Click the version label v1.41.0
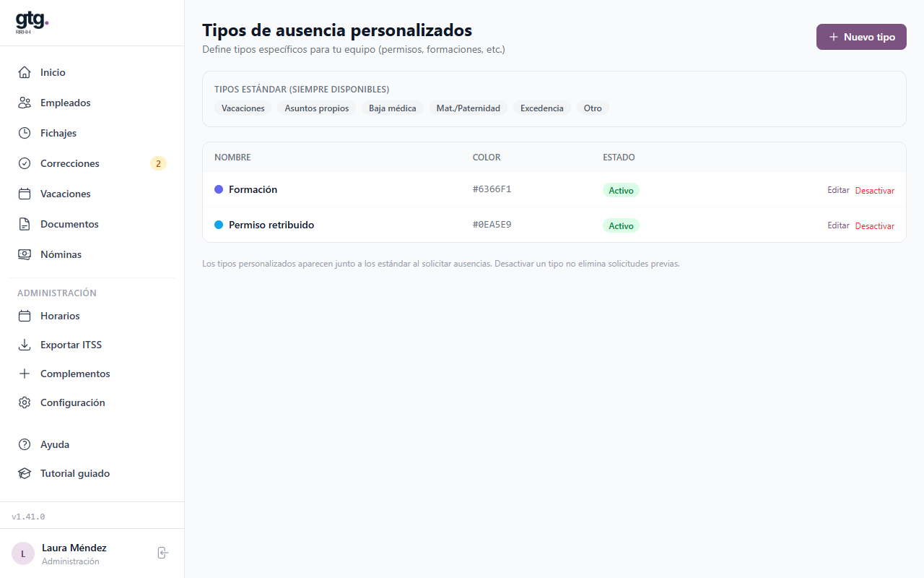Image resolution: width=924 pixels, height=578 pixels. pyautogui.click(x=28, y=517)
